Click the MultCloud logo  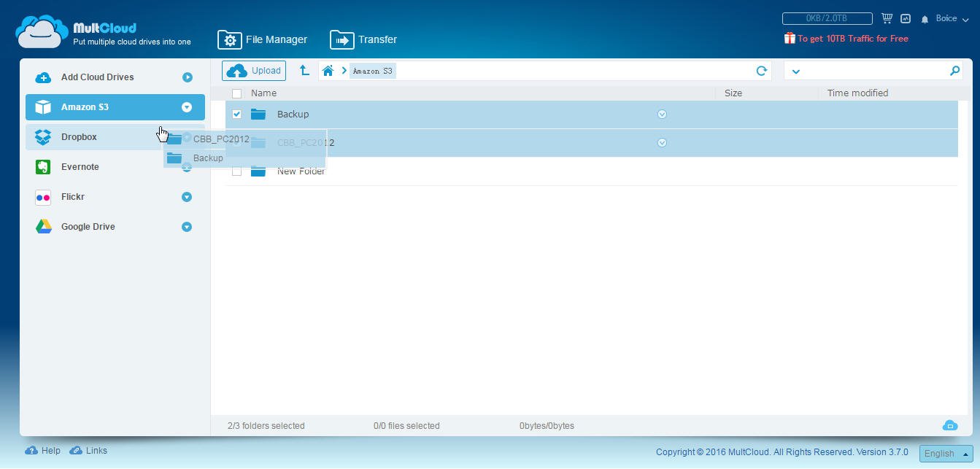[103, 33]
